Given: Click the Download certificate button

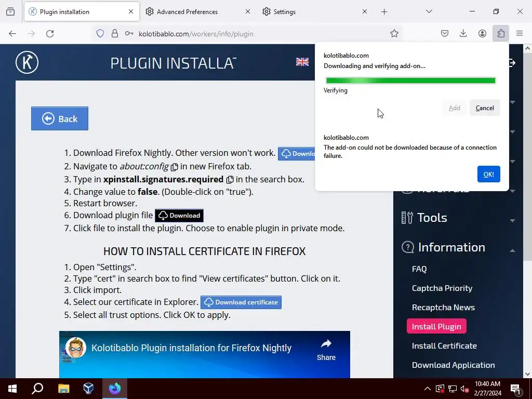Looking at the screenshot, I should click(x=241, y=302).
